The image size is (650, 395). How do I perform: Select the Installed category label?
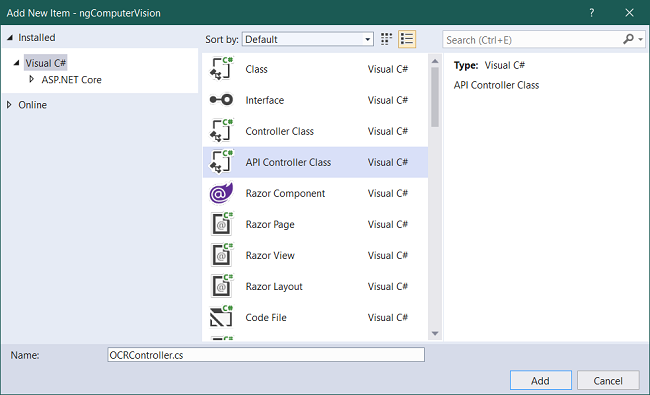coord(36,38)
